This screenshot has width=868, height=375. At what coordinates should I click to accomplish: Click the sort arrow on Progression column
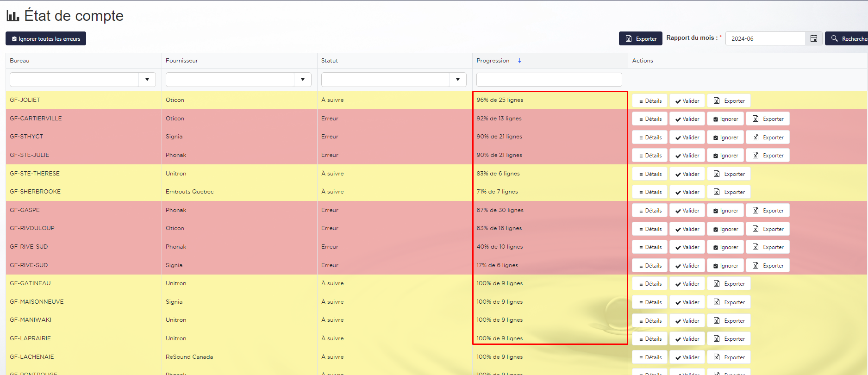(x=519, y=61)
